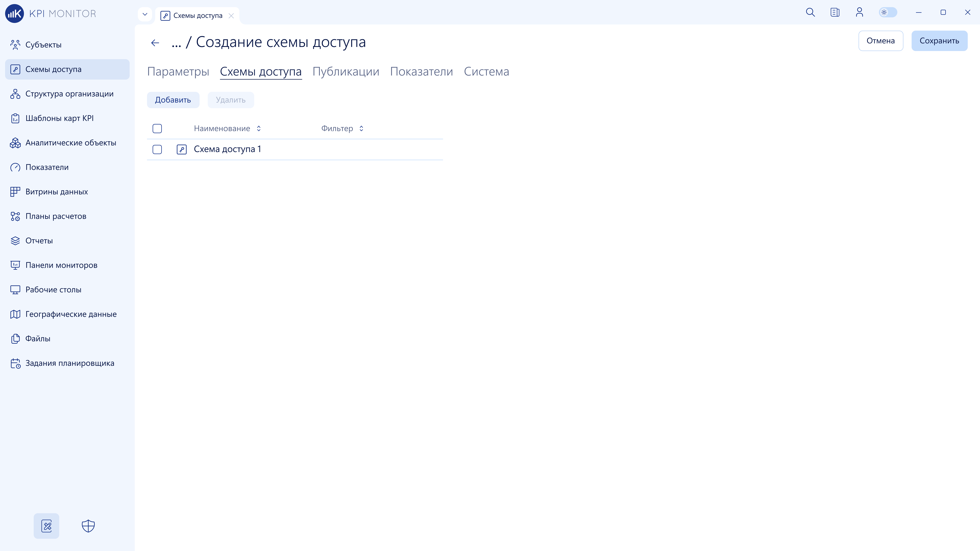Screen dimensions: 980x551
Task: Go to Структура организации
Action: click(67, 94)
